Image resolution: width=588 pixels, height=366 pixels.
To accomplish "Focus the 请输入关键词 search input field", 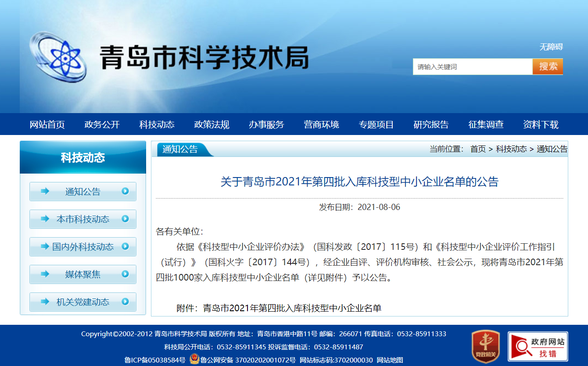I will tap(472, 67).
